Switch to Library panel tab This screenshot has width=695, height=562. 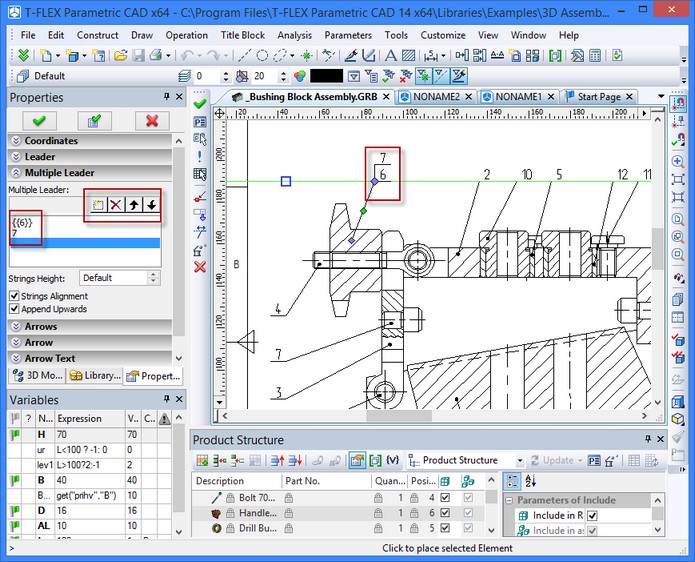point(95,375)
